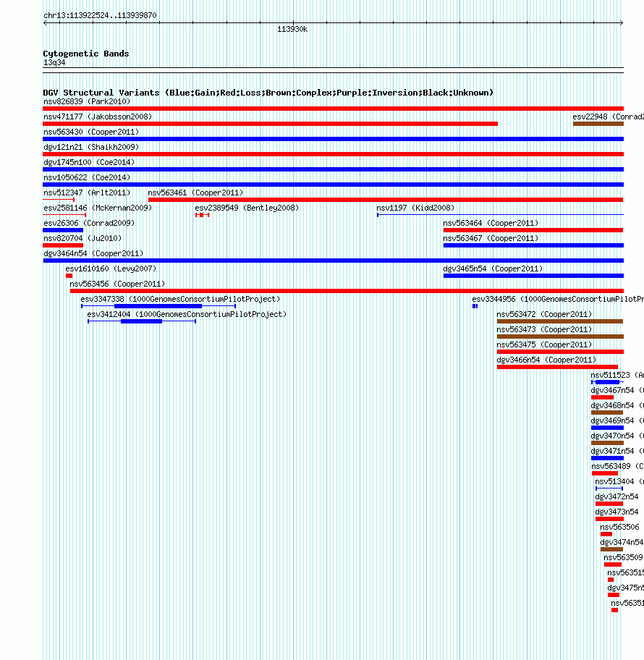Click the thick blue esv3412404 segment

pos(141,321)
